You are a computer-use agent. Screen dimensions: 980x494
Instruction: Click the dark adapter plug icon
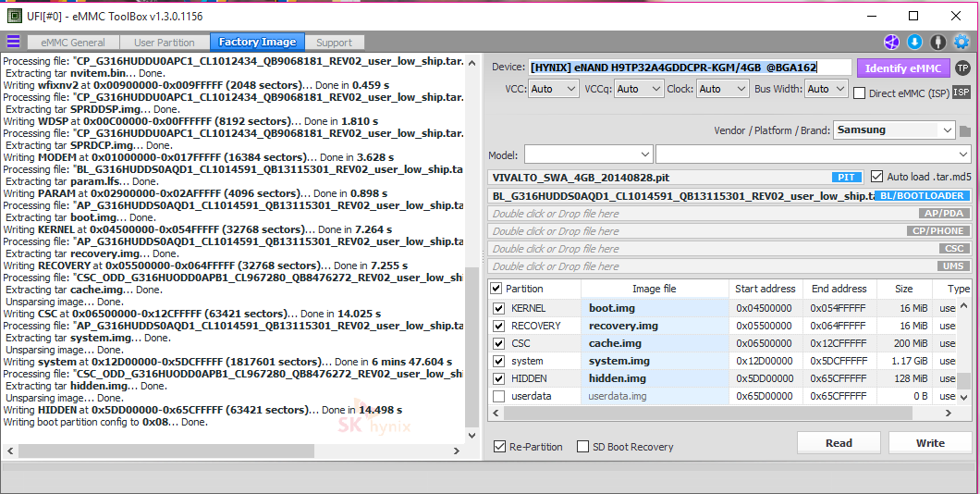937,42
